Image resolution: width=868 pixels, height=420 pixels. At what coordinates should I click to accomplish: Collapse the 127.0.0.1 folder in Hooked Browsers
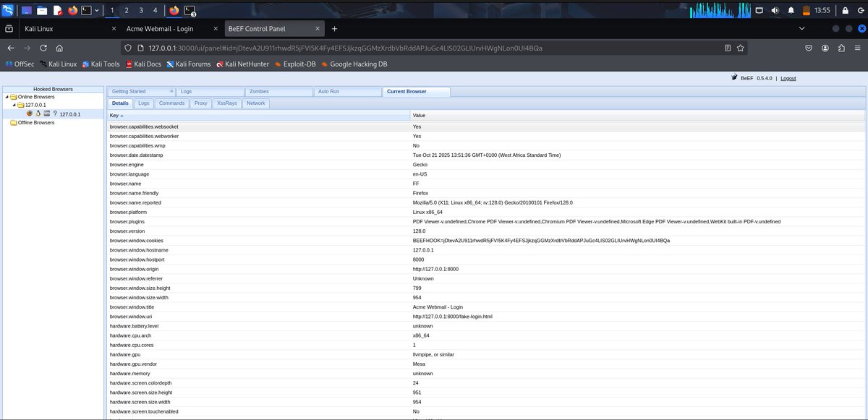14,106
